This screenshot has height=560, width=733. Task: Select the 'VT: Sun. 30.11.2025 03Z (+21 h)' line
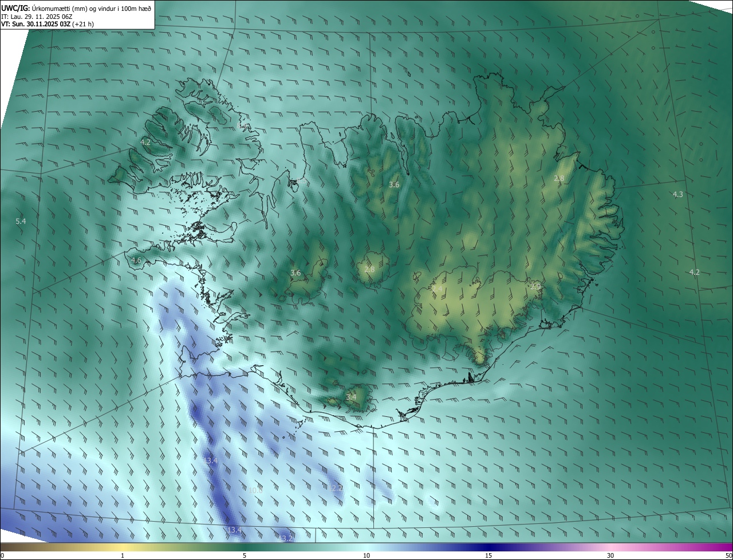[48, 25]
